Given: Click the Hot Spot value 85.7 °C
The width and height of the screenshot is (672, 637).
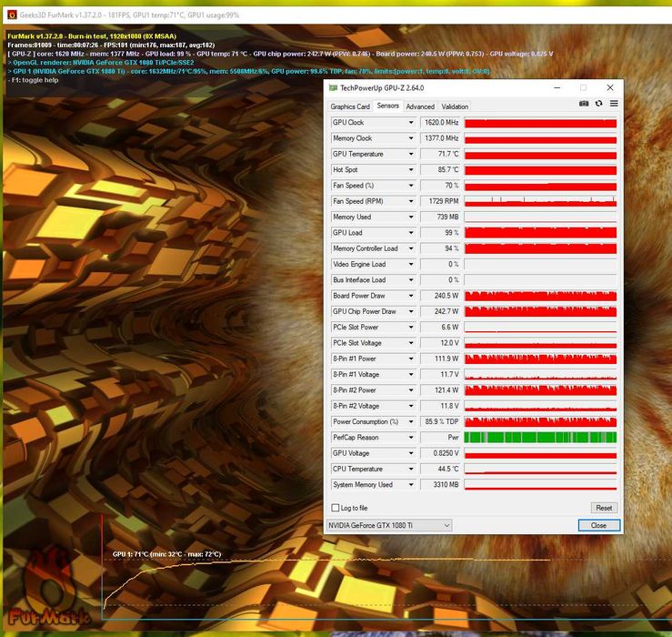Looking at the screenshot, I should pos(440,170).
